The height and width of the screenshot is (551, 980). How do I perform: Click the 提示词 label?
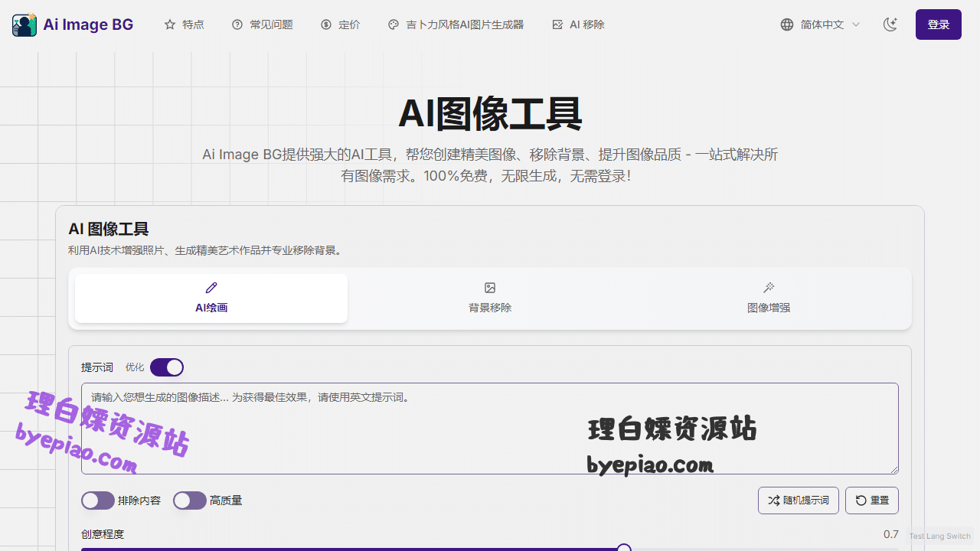97,367
